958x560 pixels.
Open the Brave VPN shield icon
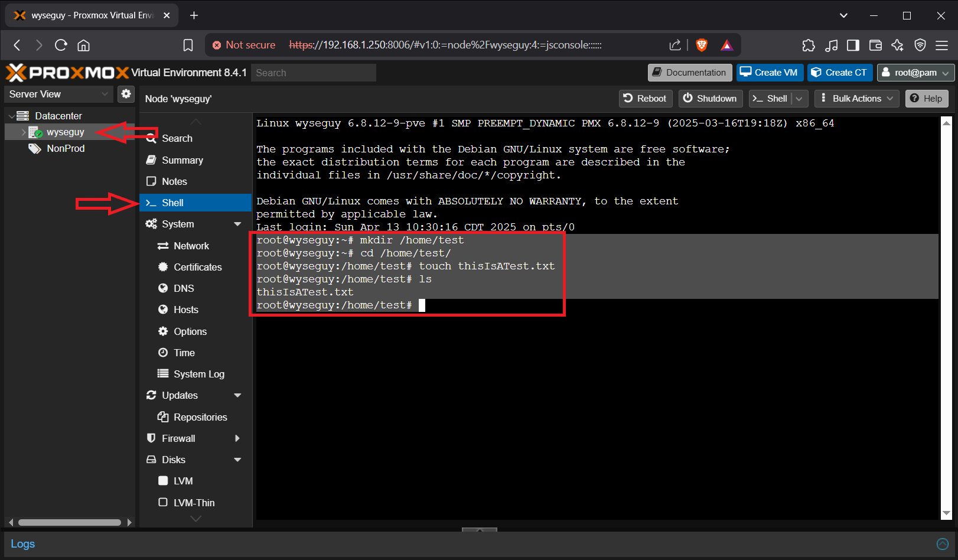(x=920, y=45)
